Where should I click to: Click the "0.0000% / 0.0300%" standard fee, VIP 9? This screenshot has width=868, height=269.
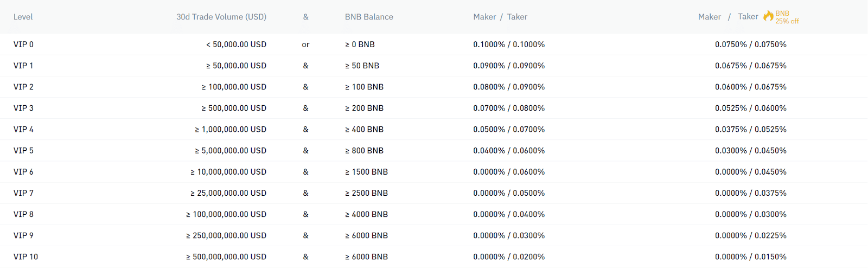point(509,235)
